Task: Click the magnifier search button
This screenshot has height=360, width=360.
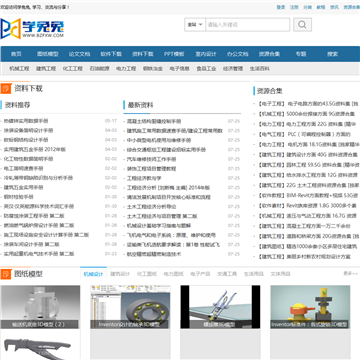Action: pyautogui.click(x=302, y=25)
